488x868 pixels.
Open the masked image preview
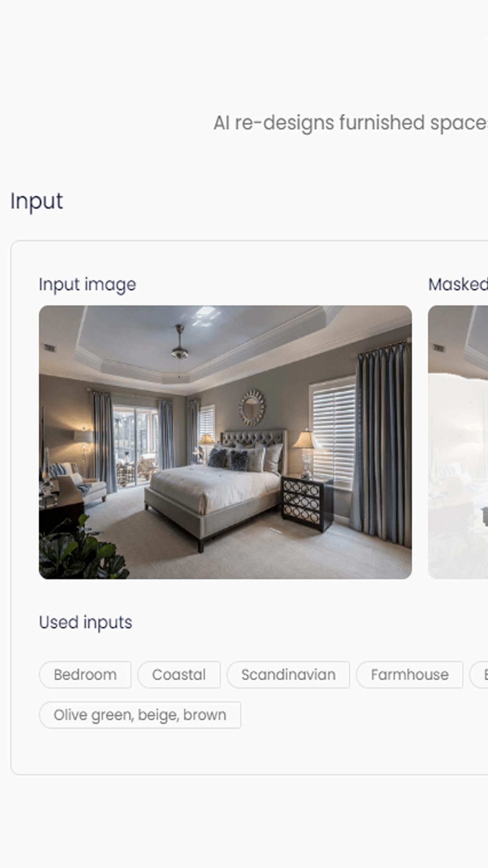pos(458,442)
